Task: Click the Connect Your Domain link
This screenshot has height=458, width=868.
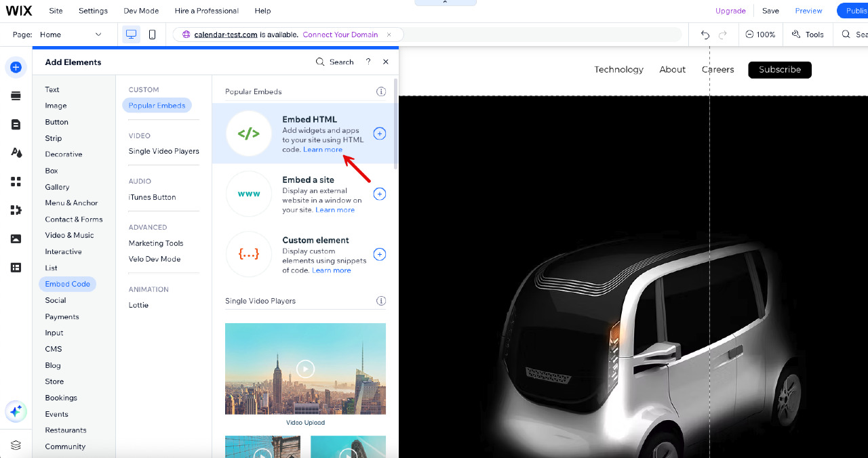Action: [340, 35]
